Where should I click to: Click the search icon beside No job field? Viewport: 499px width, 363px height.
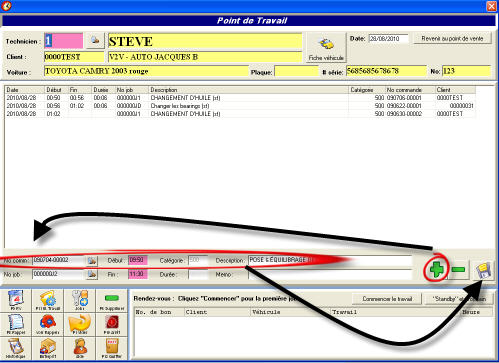point(92,274)
